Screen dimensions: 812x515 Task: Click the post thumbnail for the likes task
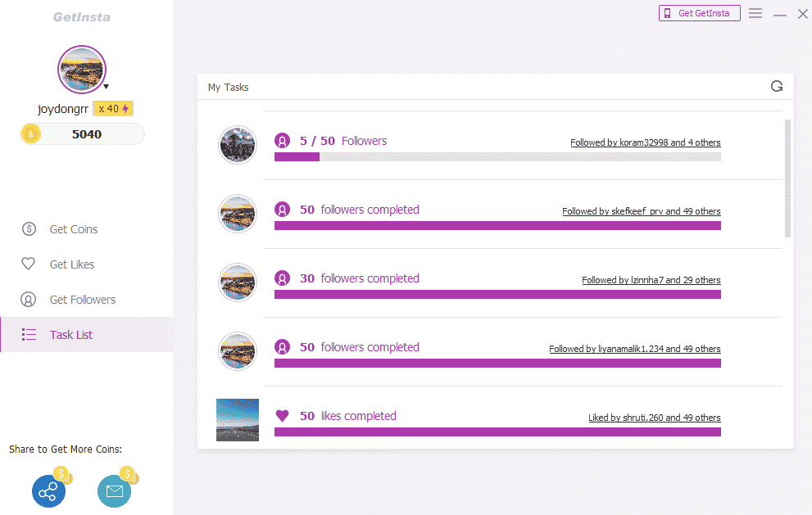pyautogui.click(x=238, y=420)
